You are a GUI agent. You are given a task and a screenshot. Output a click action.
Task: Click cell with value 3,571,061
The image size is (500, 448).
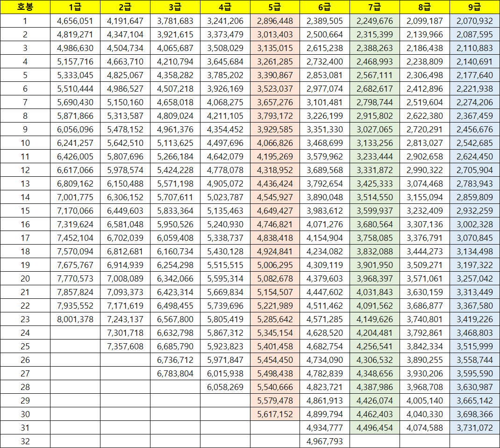coord(425,279)
